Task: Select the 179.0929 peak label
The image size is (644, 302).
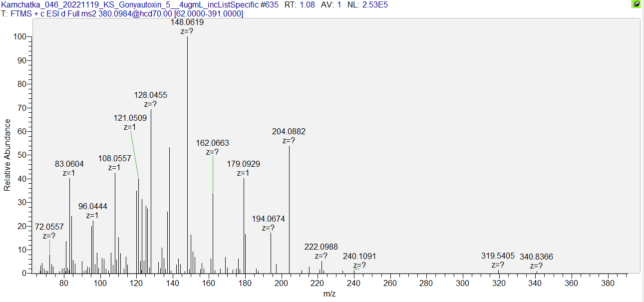Action: pyautogui.click(x=243, y=164)
